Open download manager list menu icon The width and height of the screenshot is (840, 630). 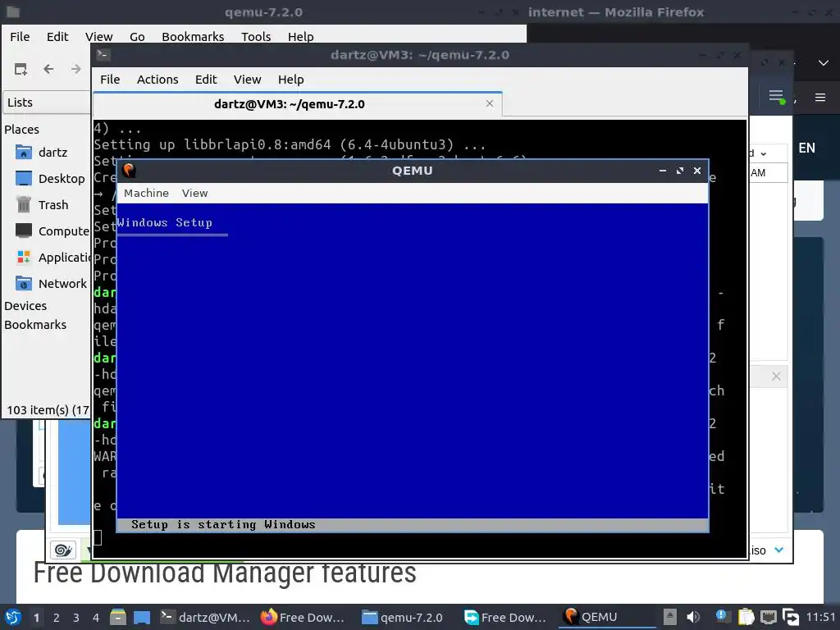(x=776, y=97)
